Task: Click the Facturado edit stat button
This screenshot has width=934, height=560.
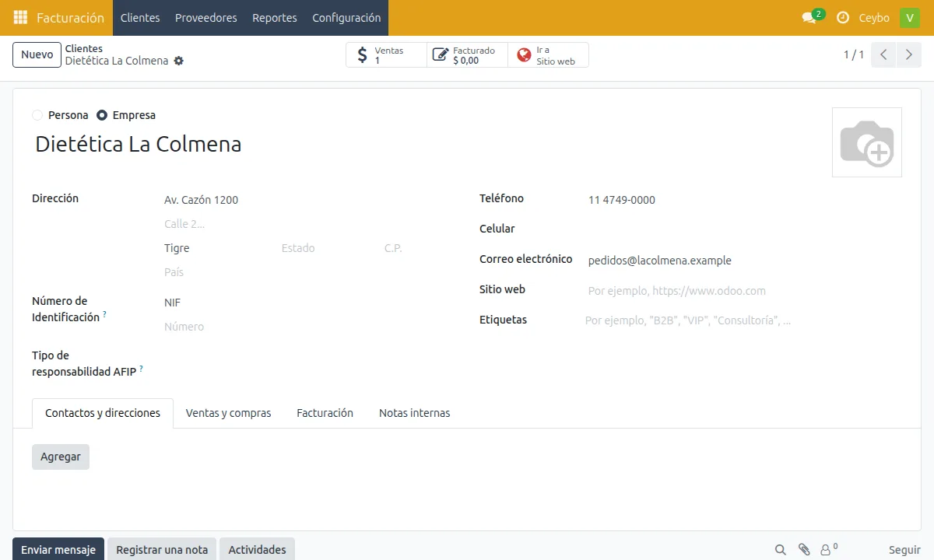Action: click(x=467, y=54)
